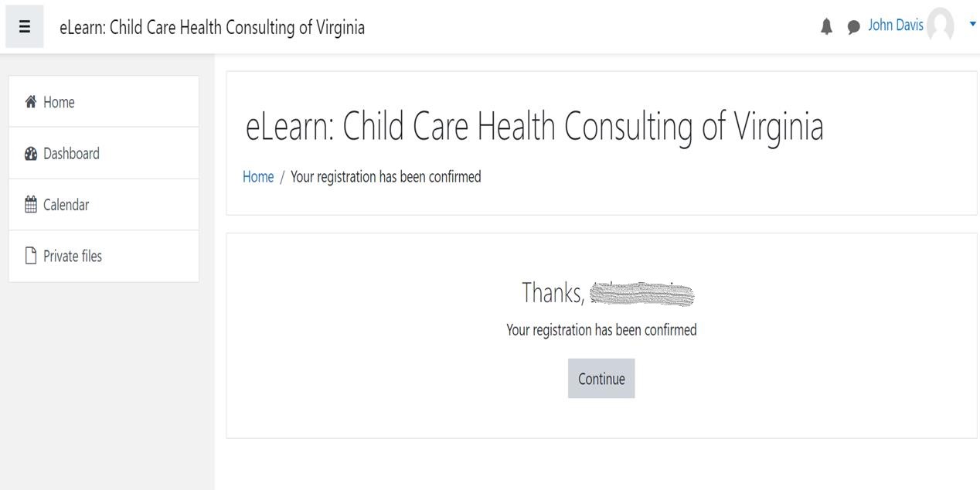Open Home from the sidebar list
The image size is (980, 490).
point(57,101)
